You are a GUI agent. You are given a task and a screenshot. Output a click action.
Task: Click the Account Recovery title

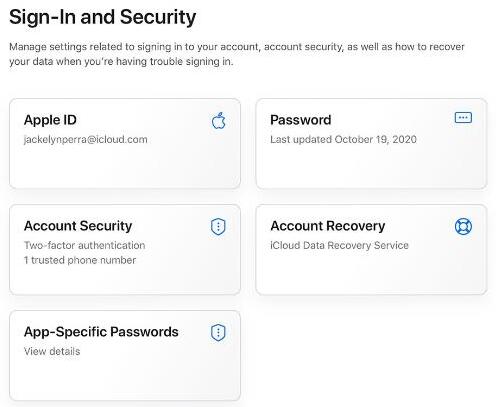328,226
